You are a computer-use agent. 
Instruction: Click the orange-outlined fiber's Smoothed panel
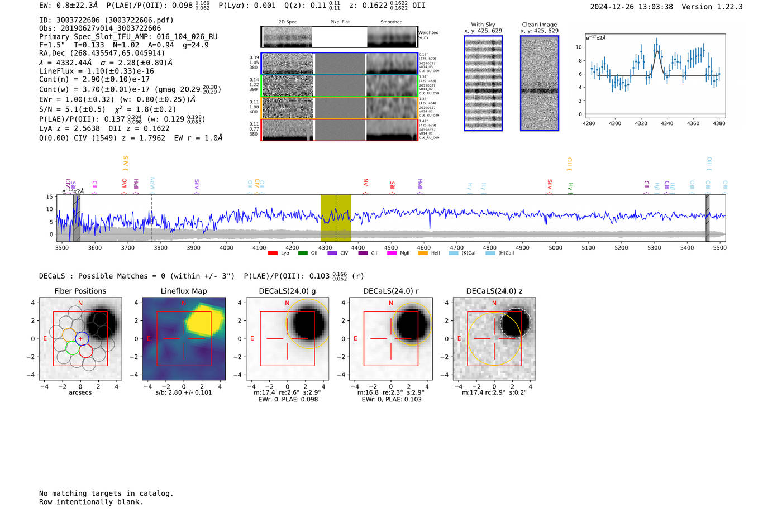(392, 108)
